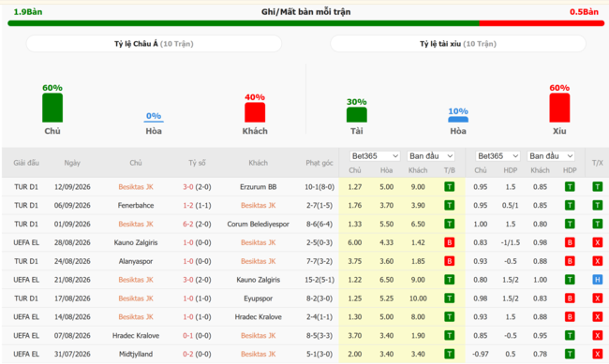Click the T/X icon in Erzurum BB row
Image resolution: width=609 pixels, height=364 pixels.
point(597,187)
